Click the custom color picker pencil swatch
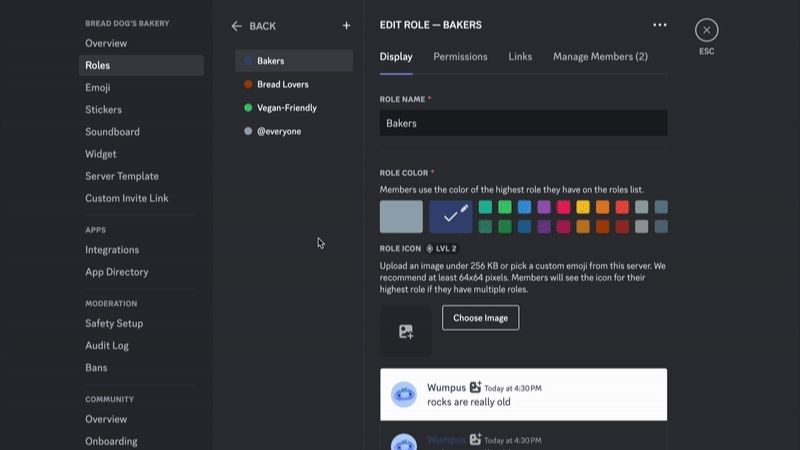 point(451,216)
